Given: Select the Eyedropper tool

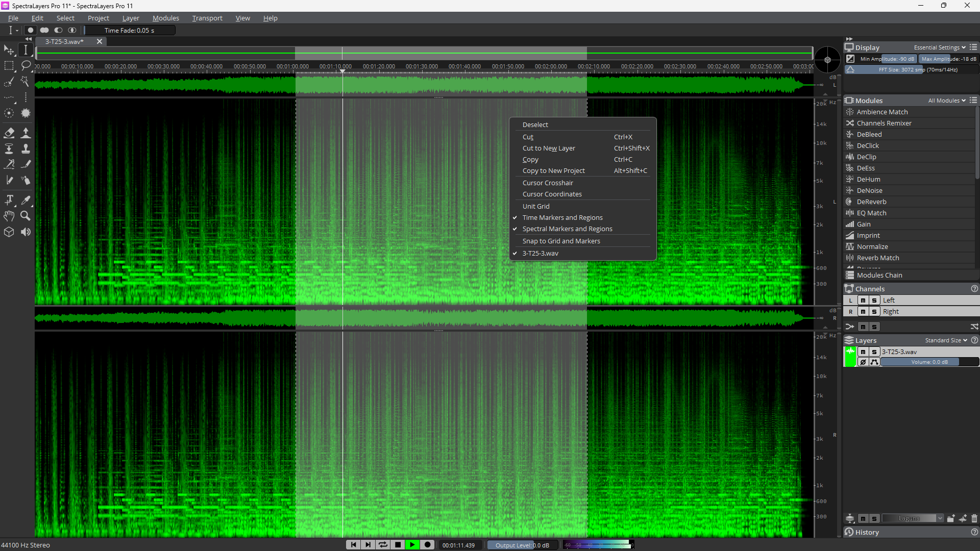Looking at the screenshot, I should pyautogui.click(x=26, y=200).
